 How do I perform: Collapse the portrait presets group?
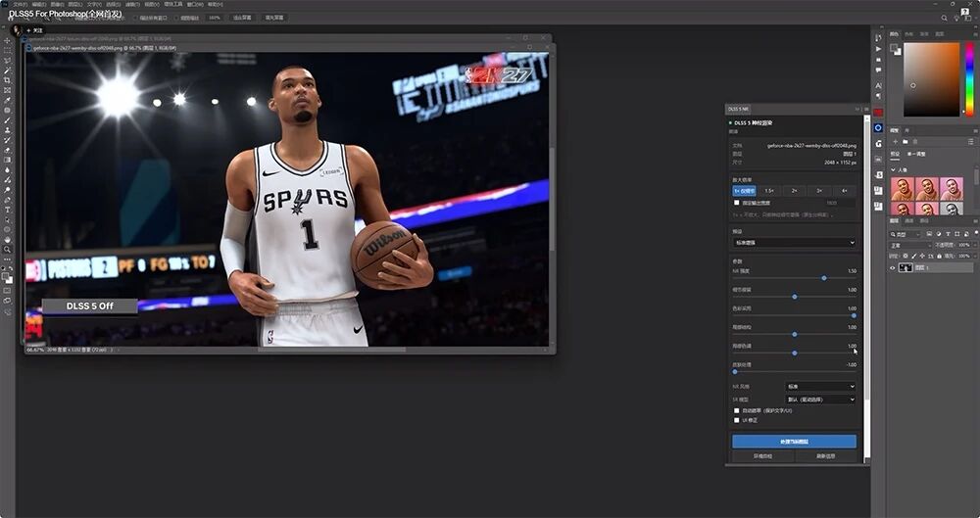tap(893, 170)
